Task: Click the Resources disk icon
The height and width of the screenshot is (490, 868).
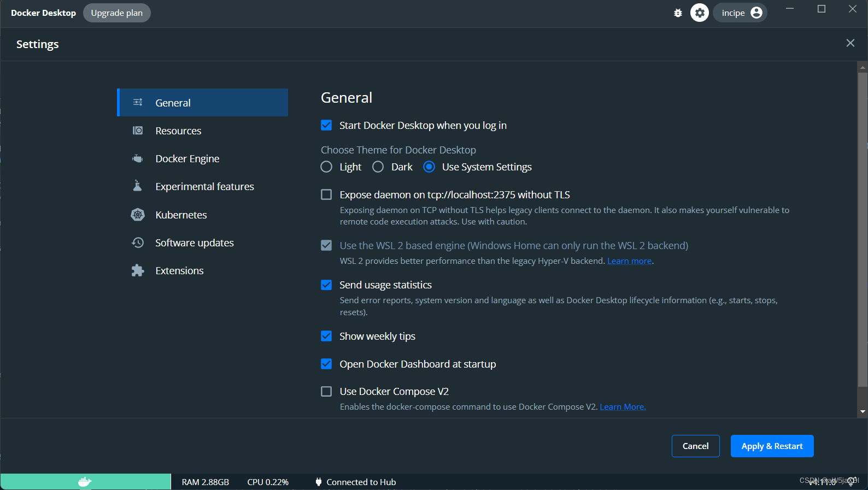Action: point(138,131)
